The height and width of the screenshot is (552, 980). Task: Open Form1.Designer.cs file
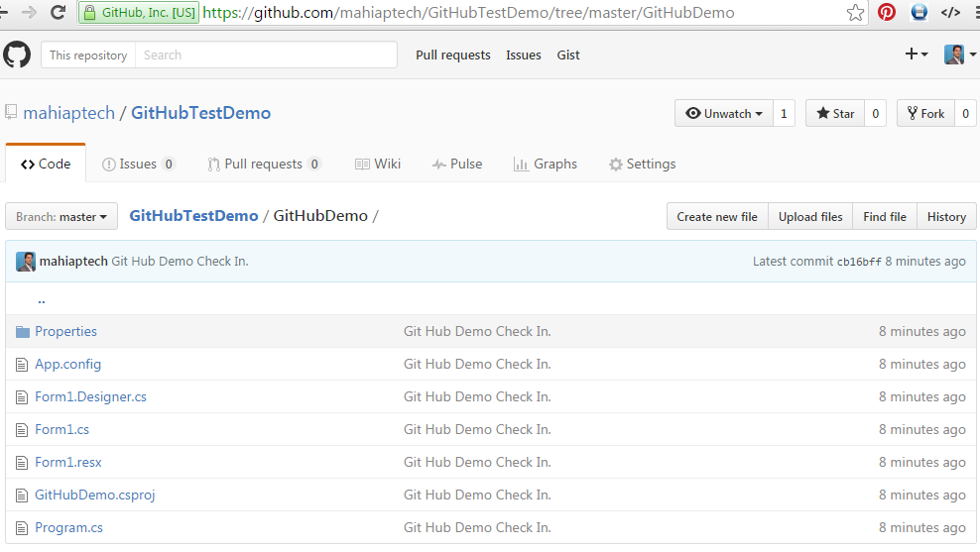pyautogui.click(x=90, y=397)
